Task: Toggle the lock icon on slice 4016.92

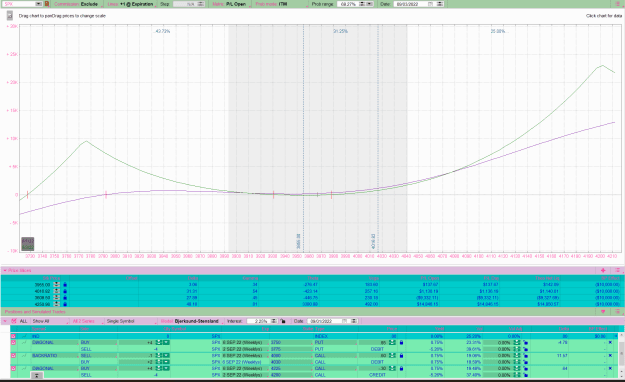Action: click(65, 291)
